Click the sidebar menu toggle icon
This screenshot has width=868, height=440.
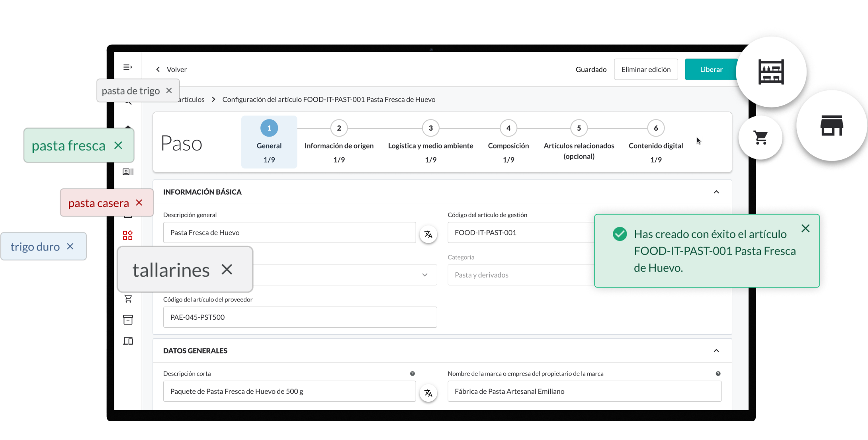pyautogui.click(x=127, y=67)
